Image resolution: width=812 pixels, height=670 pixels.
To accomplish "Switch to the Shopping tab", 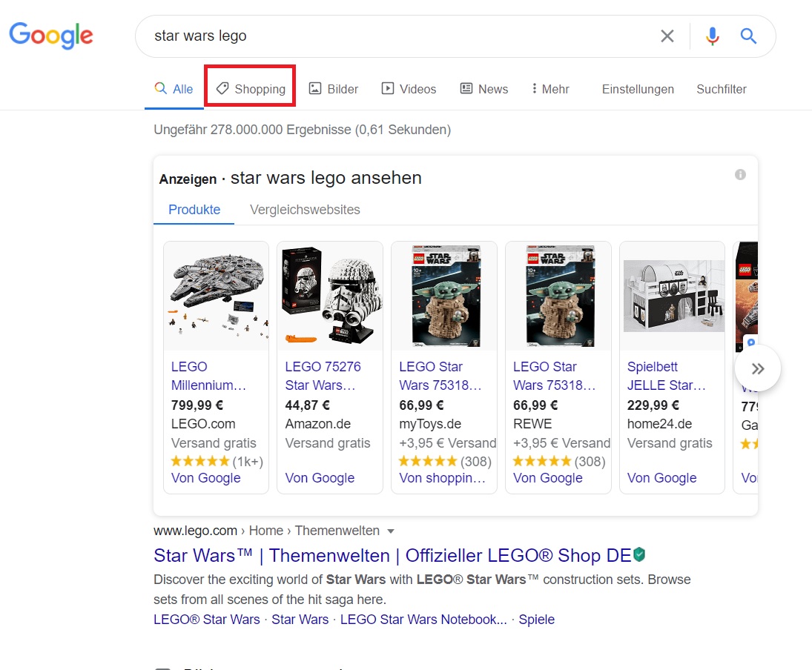I will click(x=251, y=89).
